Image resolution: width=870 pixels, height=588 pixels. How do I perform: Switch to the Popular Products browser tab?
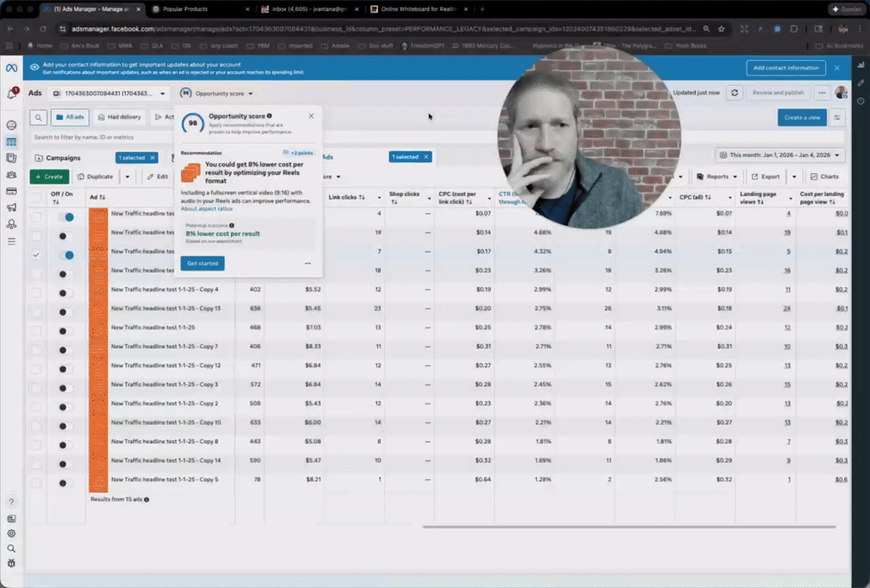pos(200,9)
